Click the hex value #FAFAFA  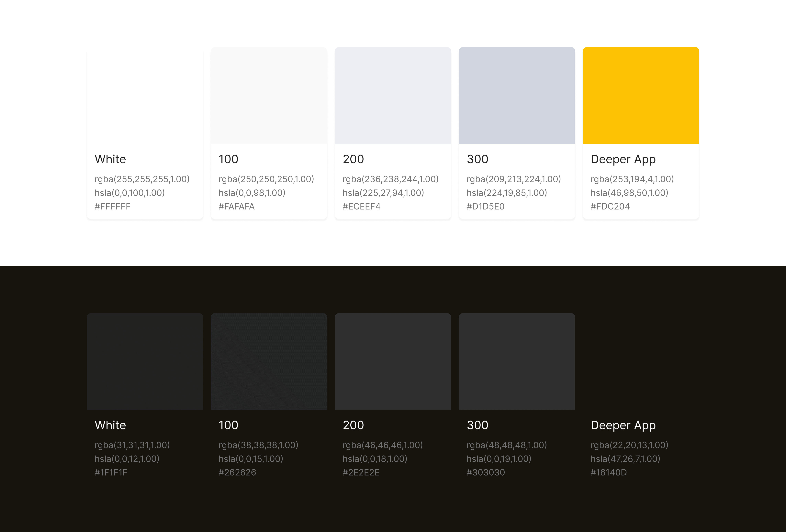click(x=236, y=206)
